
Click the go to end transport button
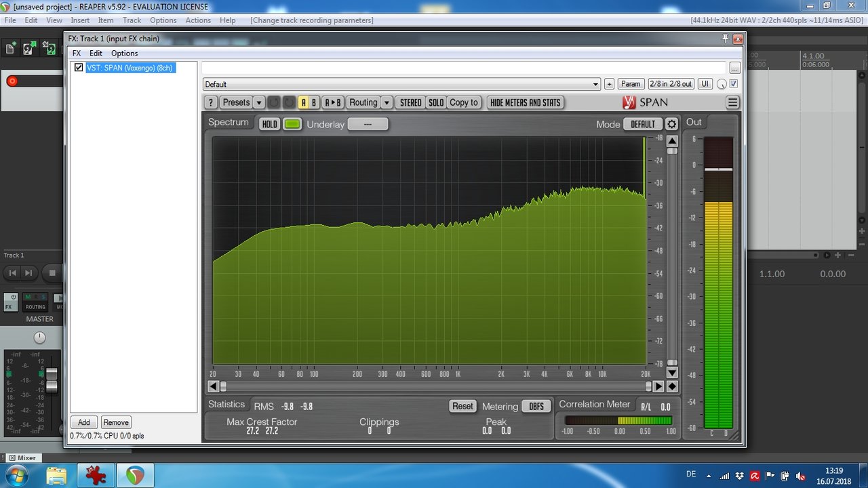click(28, 272)
